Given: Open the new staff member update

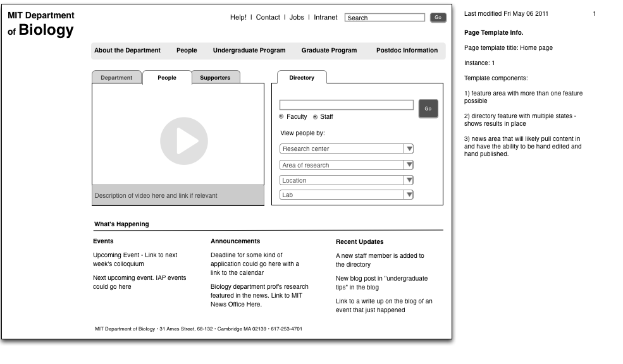Looking at the screenshot, I should [x=380, y=260].
